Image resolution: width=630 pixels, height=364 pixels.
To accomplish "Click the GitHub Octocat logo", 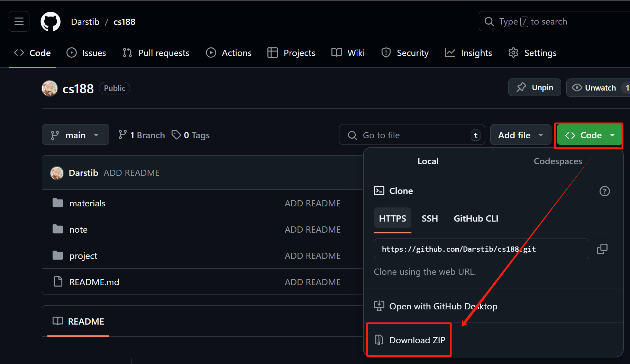I will 51,21.
